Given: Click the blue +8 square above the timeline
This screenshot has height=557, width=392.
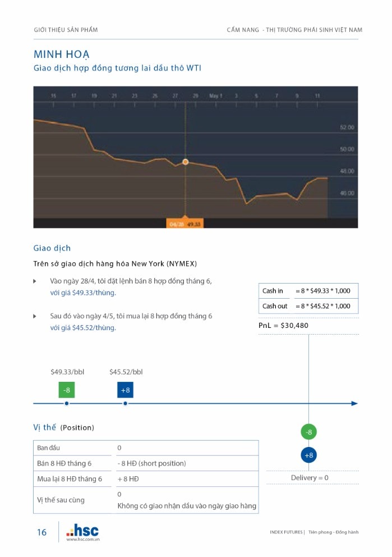Looking at the screenshot, I should click(x=125, y=390).
